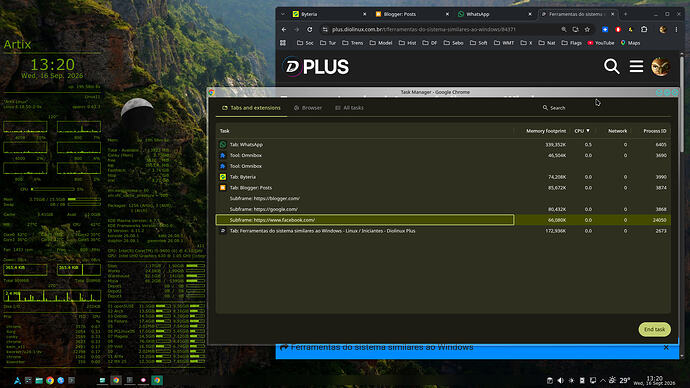This screenshot has height=388, width=690.
Task: Open the Artix application launcher in taskbar
Action: [x=17, y=381]
